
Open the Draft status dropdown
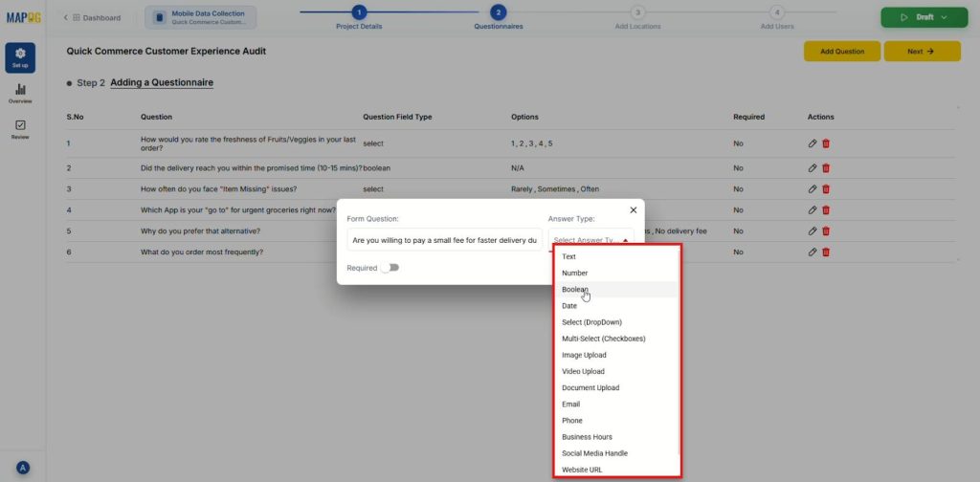(924, 17)
